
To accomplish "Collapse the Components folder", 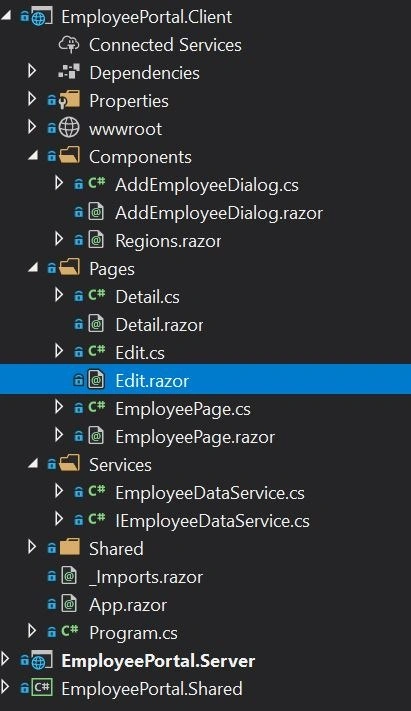I will click(33, 156).
